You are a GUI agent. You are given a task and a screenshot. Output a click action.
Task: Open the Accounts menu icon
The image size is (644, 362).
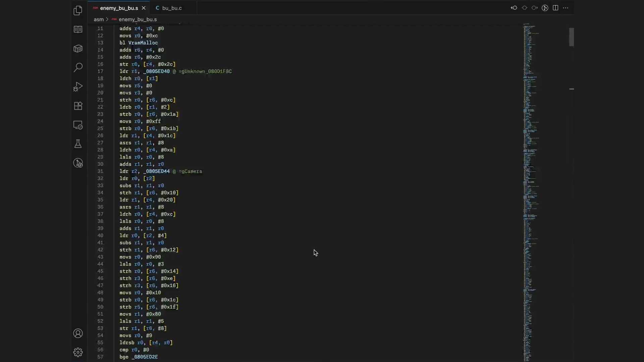coord(78,334)
